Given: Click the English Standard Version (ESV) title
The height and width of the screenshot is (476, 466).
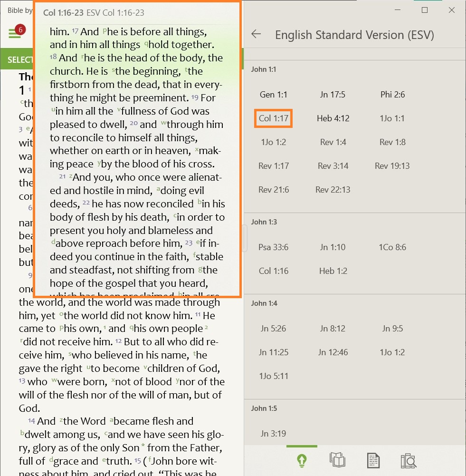Looking at the screenshot, I should pos(354,35).
